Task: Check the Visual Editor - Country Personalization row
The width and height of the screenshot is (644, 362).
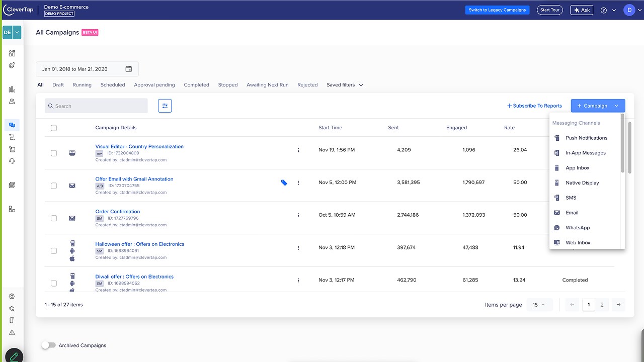Action: [54, 153]
